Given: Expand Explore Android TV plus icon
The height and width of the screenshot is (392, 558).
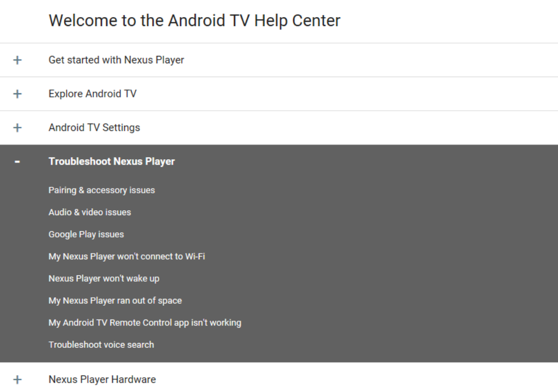Looking at the screenshot, I should coord(17,94).
